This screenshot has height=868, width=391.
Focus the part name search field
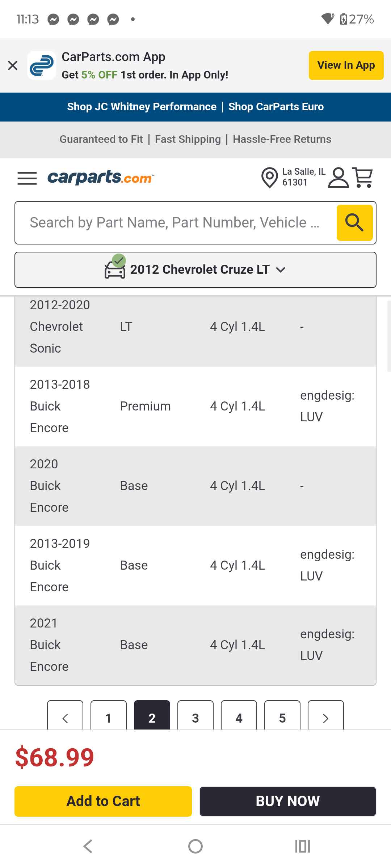176,223
